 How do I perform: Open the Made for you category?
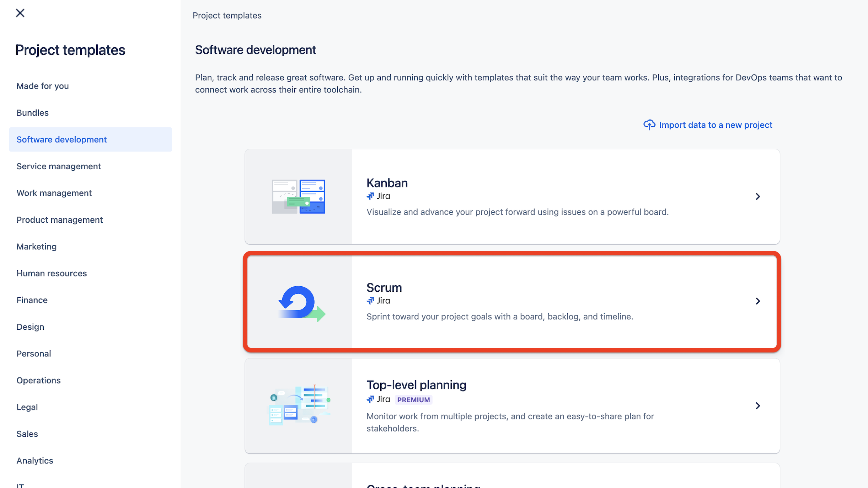point(43,86)
